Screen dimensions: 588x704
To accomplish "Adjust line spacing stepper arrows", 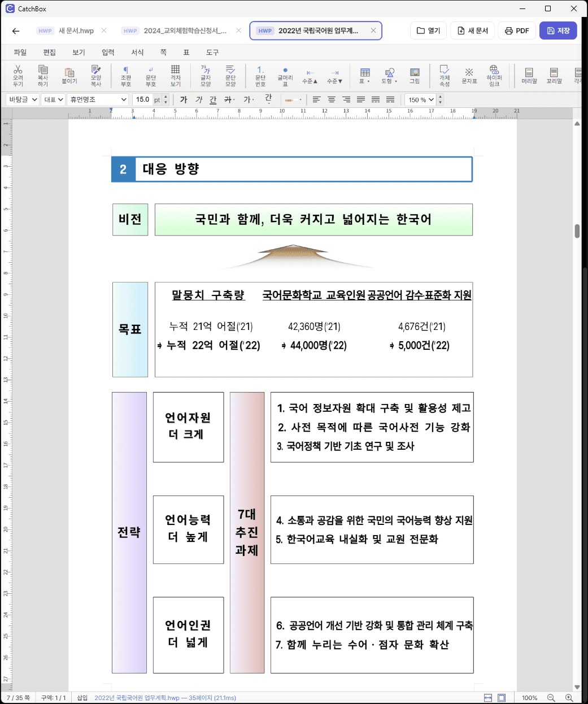I will (441, 99).
